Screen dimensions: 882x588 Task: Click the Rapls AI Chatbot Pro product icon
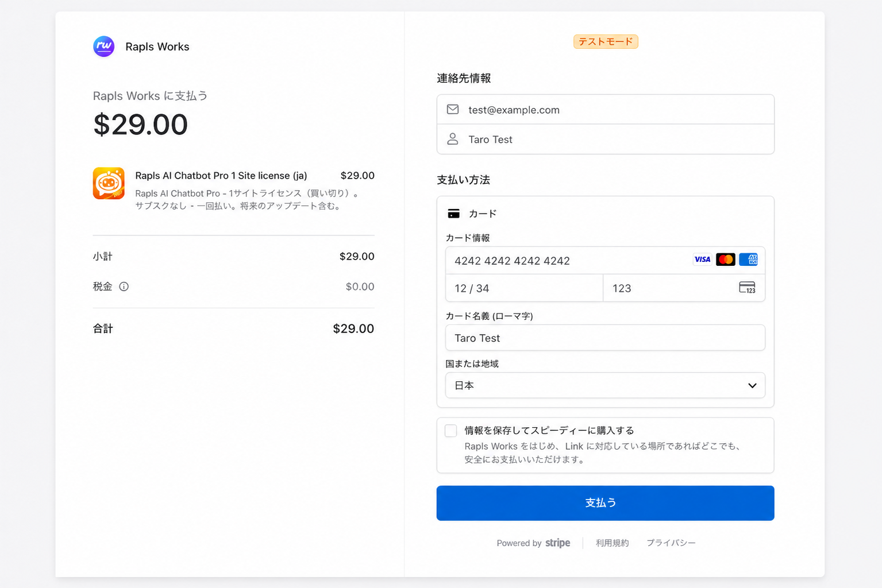pyautogui.click(x=109, y=183)
